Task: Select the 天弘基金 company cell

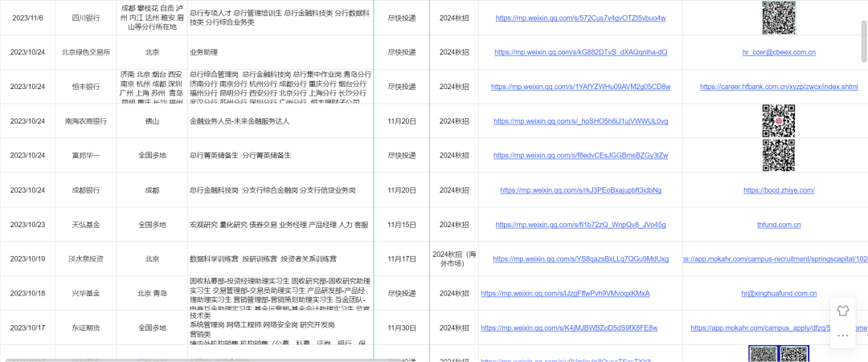Action: [86, 225]
